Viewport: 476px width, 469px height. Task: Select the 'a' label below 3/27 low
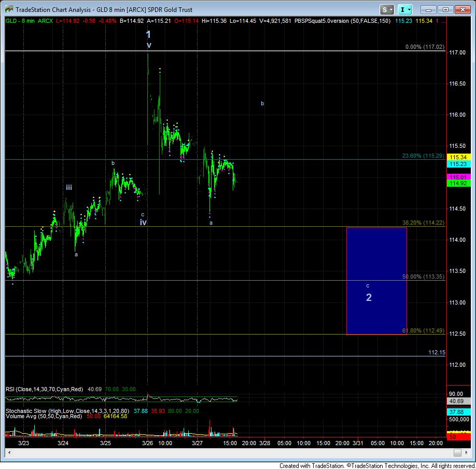[x=211, y=223]
